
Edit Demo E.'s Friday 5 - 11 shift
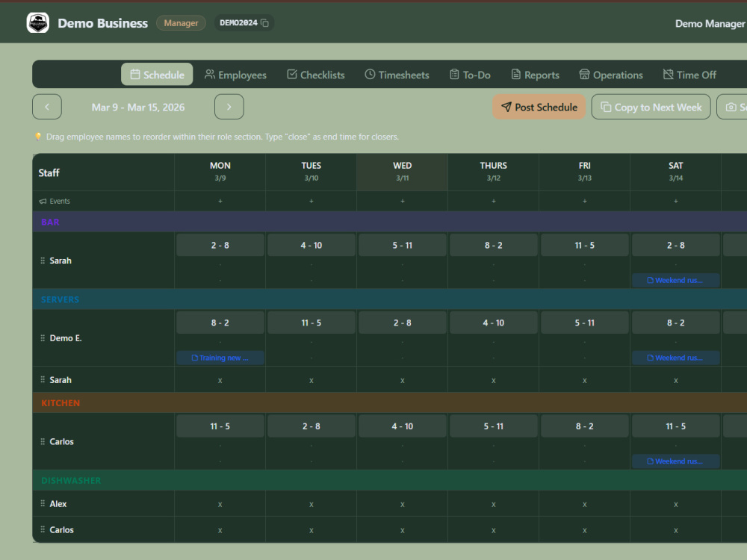[x=585, y=323]
